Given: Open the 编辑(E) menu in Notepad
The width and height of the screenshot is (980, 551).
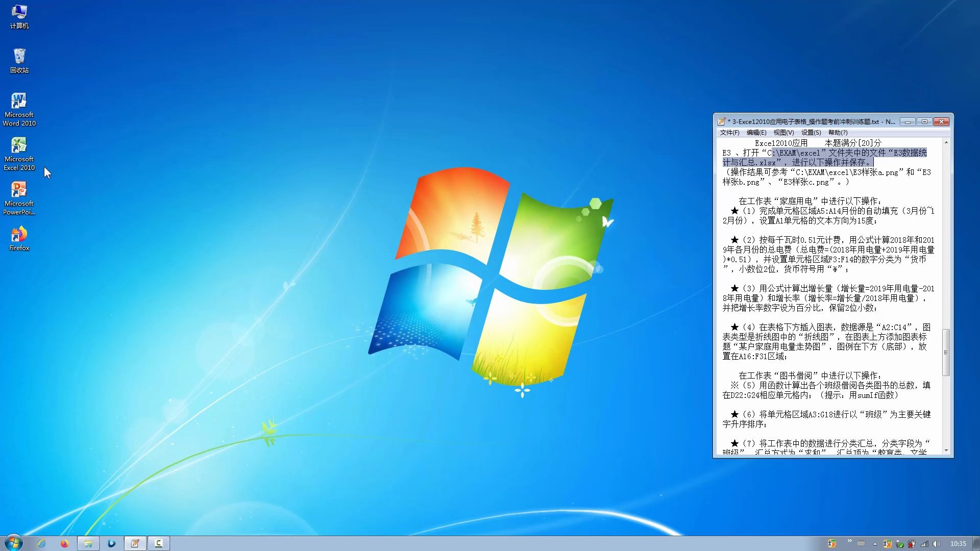Looking at the screenshot, I should pyautogui.click(x=756, y=132).
